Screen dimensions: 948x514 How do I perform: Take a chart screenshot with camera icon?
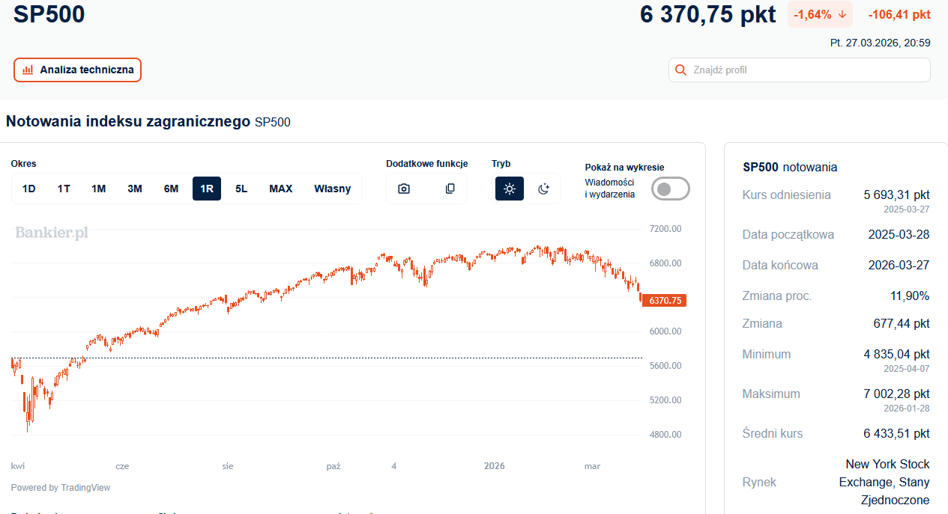pos(404,189)
